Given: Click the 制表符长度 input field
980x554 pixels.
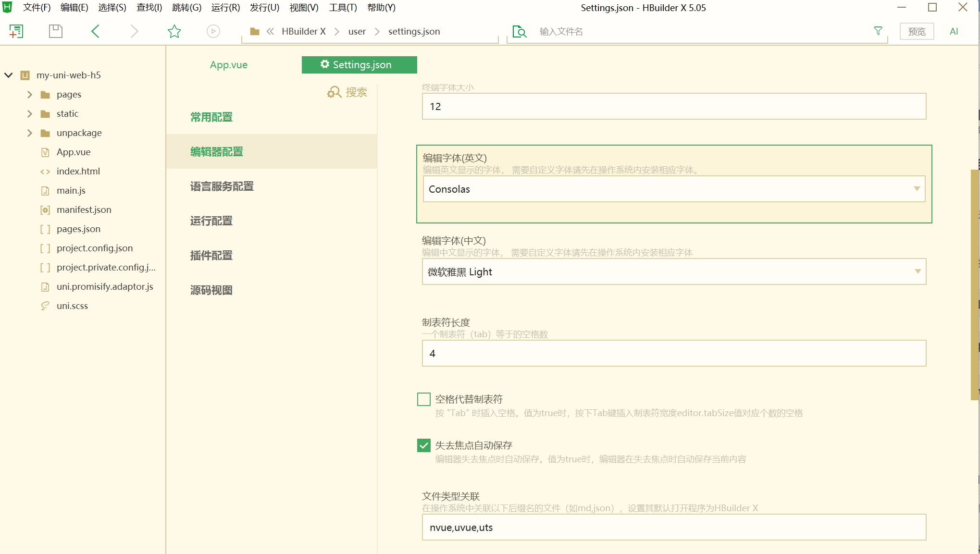Looking at the screenshot, I should [673, 354].
